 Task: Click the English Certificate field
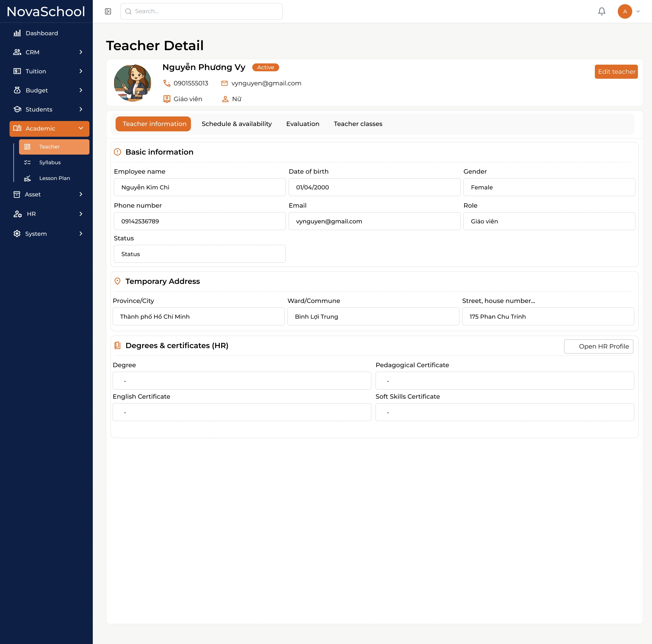tap(242, 412)
